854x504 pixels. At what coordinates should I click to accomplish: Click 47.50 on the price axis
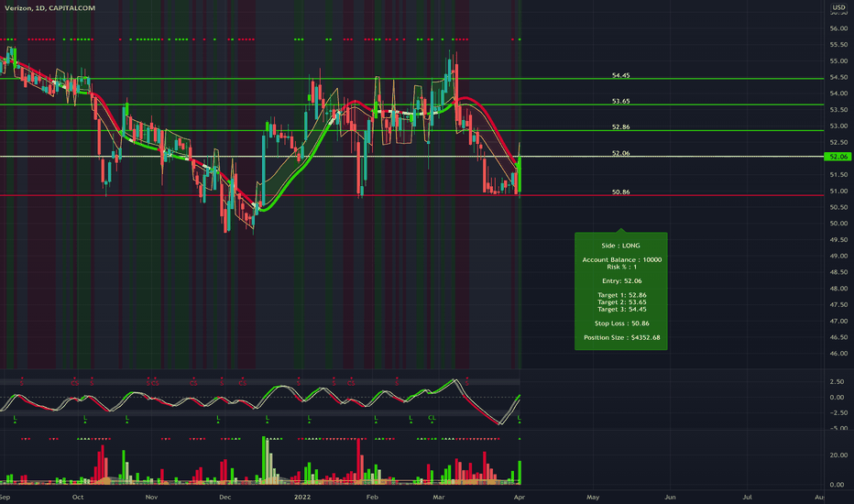pos(838,304)
